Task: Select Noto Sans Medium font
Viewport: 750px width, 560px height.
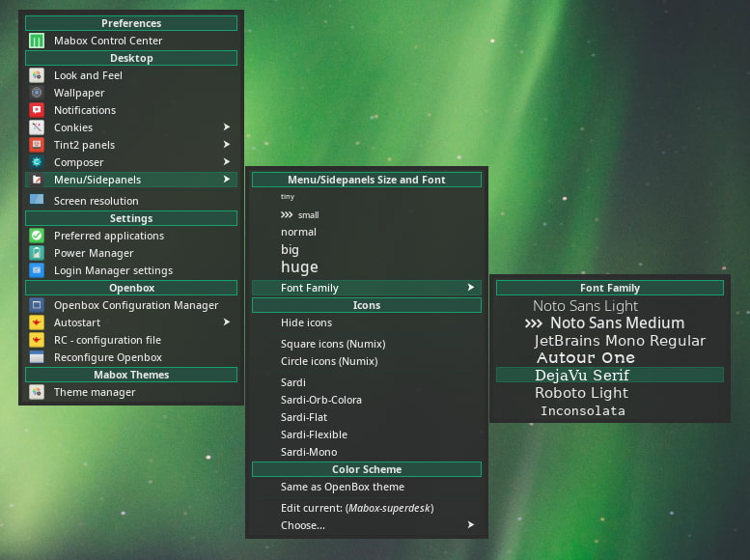Action: click(617, 323)
